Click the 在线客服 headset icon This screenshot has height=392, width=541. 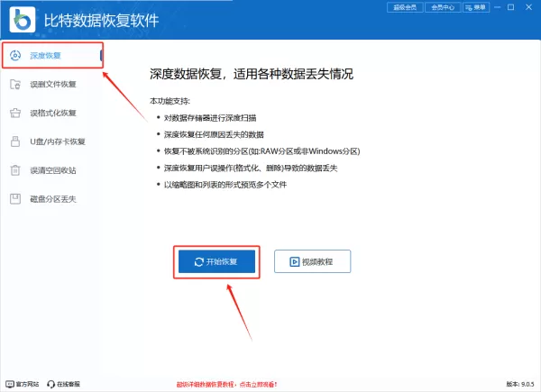tap(51, 384)
